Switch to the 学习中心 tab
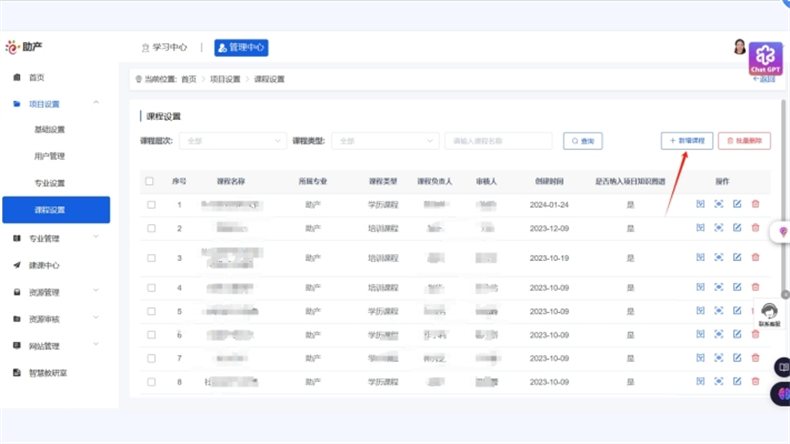Viewport: 790px width, 444px height. tap(164, 47)
